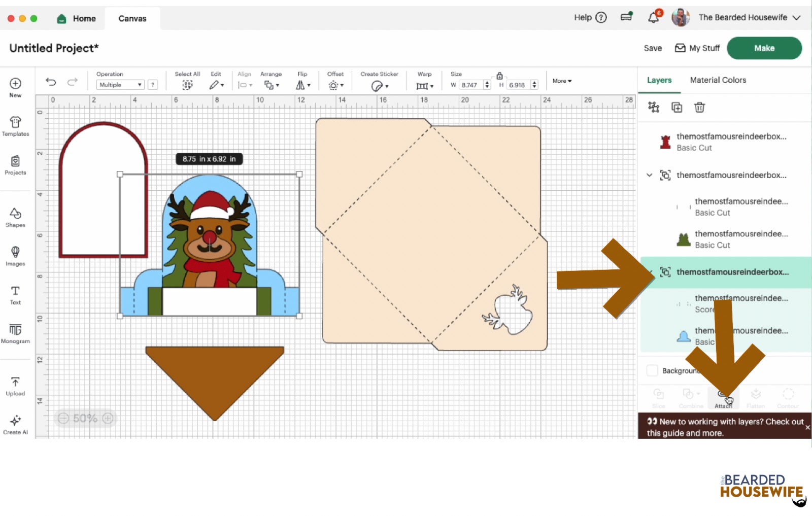Screen dimensions: 812x516
Task: Select the Text tool
Action: click(x=15, y=295)
